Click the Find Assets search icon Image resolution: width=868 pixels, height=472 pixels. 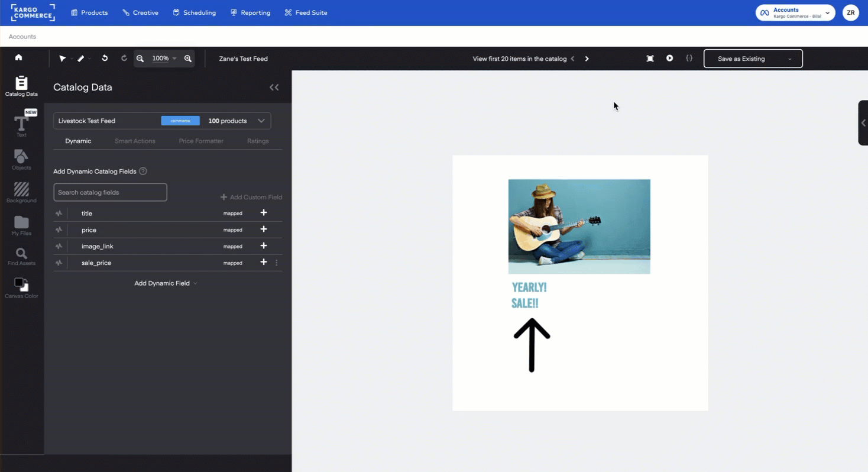pyautogui.click(x=21, y=253)
